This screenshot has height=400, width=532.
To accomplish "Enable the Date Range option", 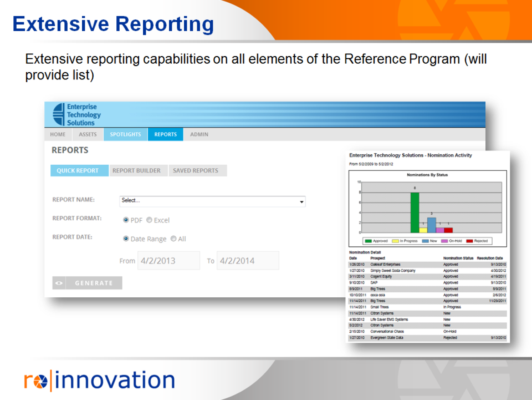I will (x=127, y=239).
